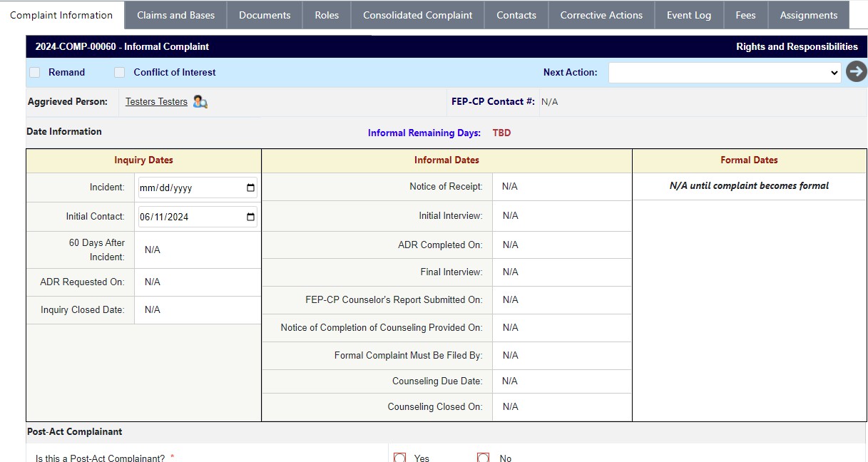Go to Documents tab
Image resolution: width=868 pixels, height=462 pixels.
(x=265, y=15)
